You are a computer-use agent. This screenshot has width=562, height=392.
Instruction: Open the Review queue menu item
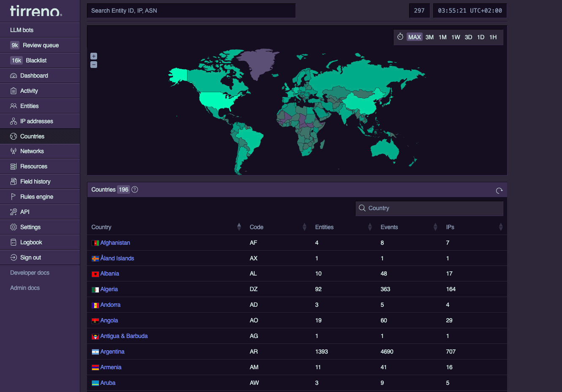coord(40,45)
